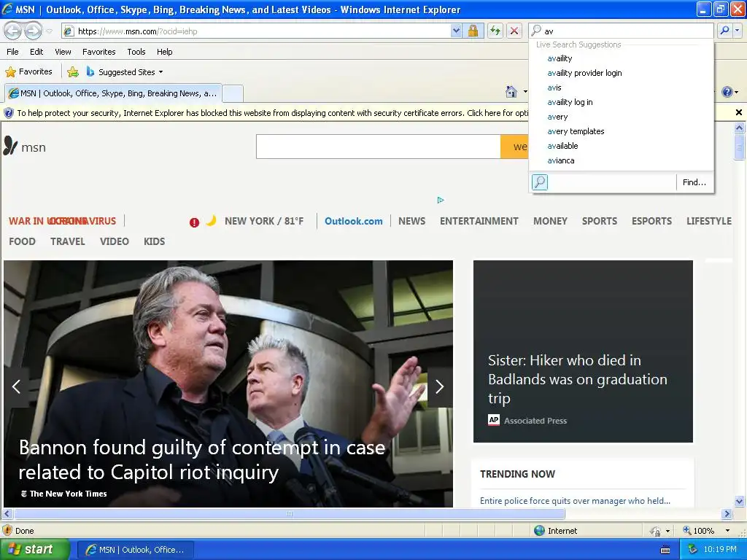This screenshot has width=747, height=560.
Task: Click the MSN web search input field
Action: coord(379,147)
